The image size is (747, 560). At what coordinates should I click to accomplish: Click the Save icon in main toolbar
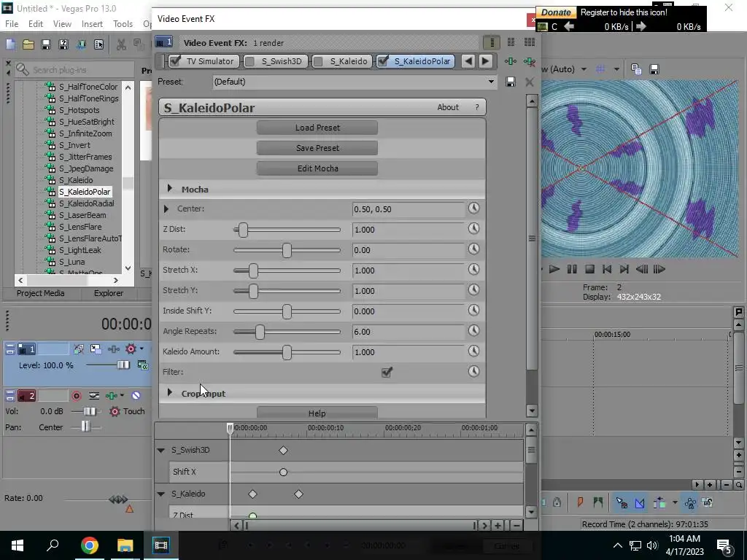coord(46,44)
